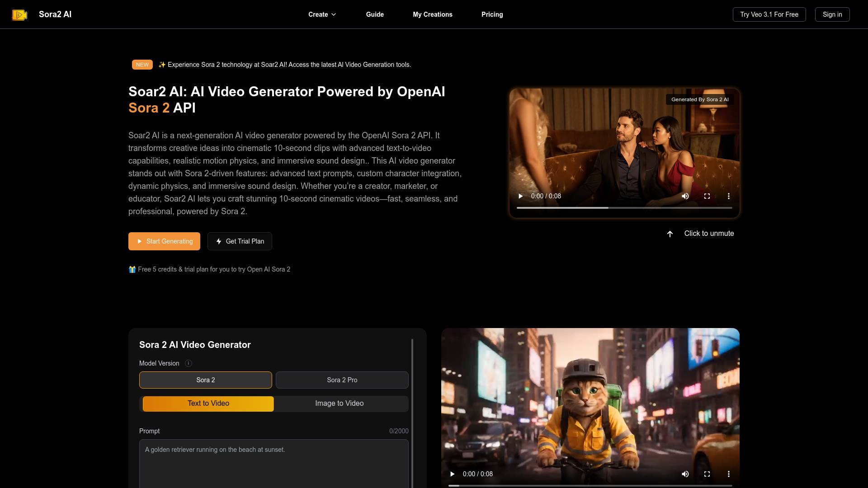This screenshot has height=488, width=868.
Task: Click the 'Click to unmute' text
Action: click(709, 234)
